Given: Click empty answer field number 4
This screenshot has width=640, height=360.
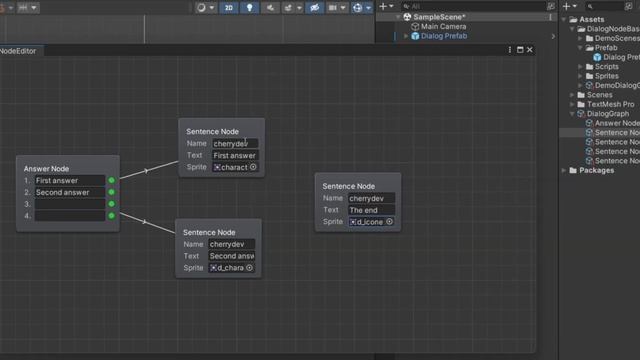Looking at the screenshot, I should (70, 216).
